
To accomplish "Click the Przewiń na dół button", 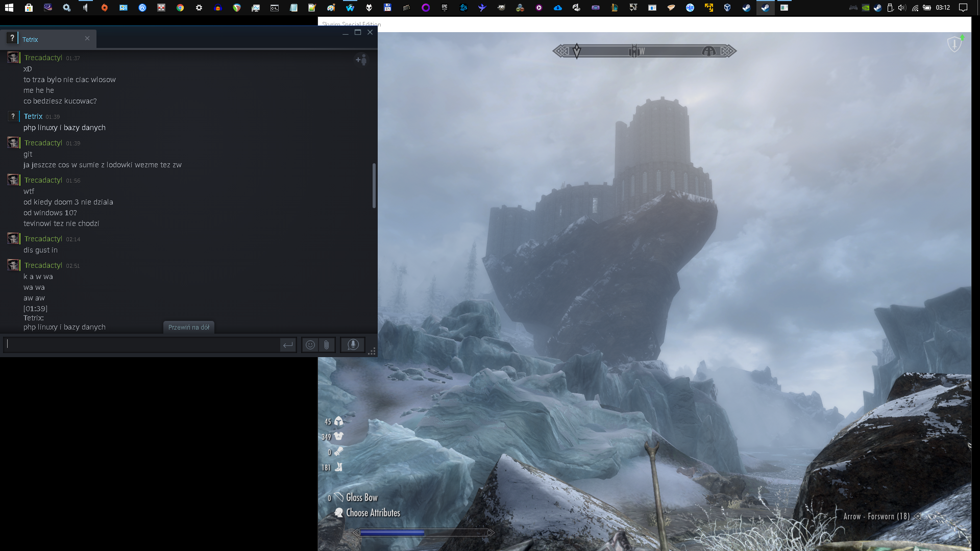I will 189,327.
